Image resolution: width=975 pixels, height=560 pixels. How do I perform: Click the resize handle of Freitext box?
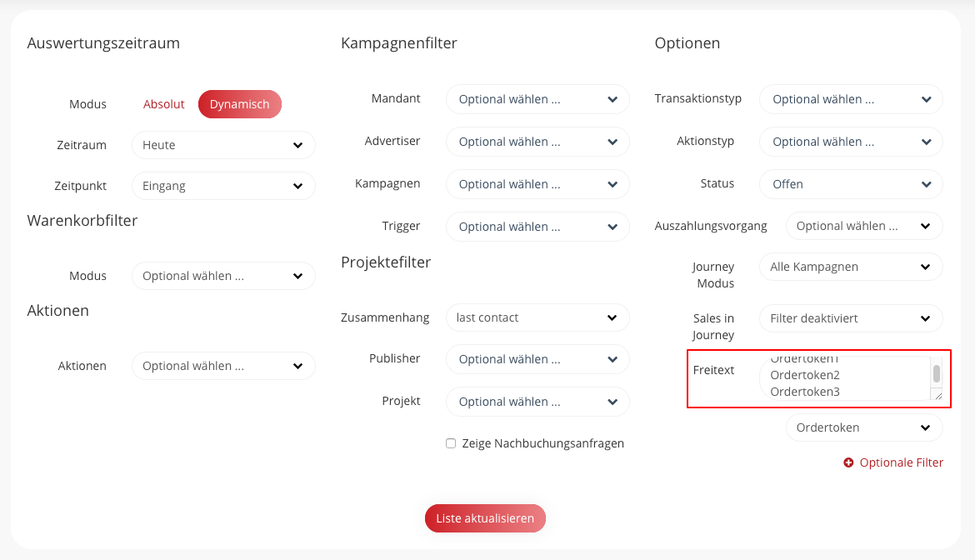coord(937,394)
